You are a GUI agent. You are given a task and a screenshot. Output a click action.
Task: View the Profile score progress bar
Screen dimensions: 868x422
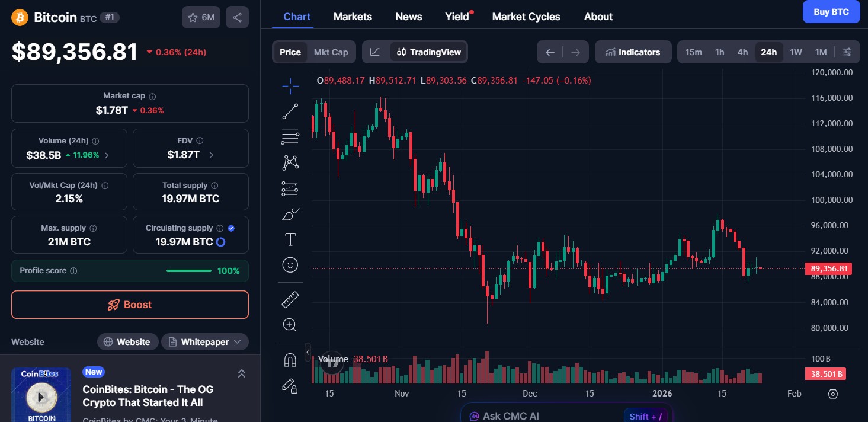click(x=188, y=270)
